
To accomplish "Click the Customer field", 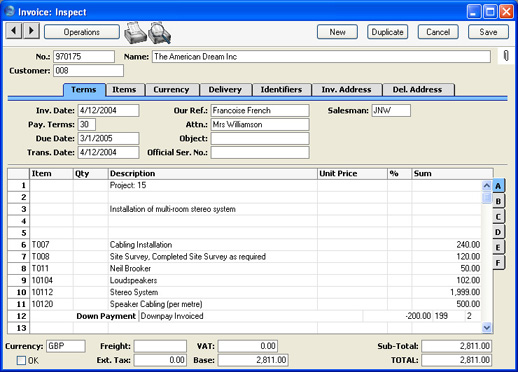I will (x=88, y=71).
